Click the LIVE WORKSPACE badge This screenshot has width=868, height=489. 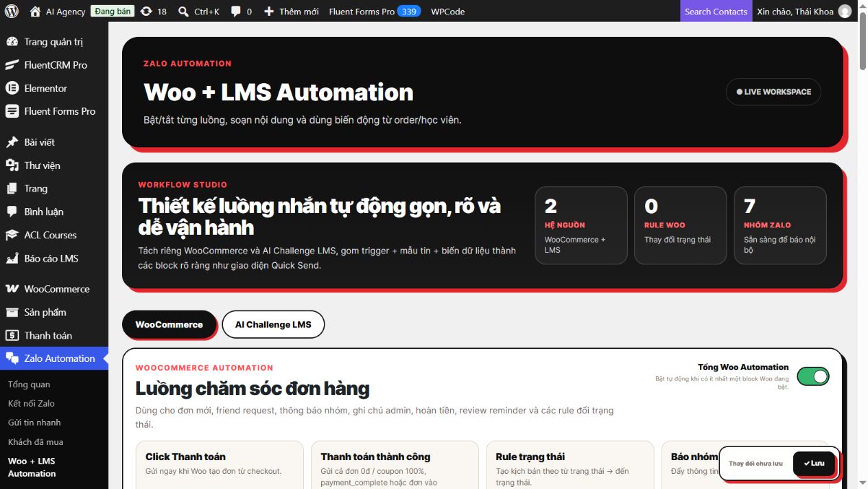point(773,92)
